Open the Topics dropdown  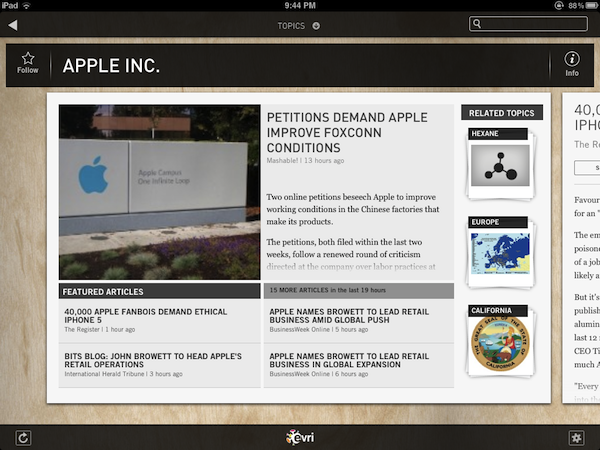298,26
